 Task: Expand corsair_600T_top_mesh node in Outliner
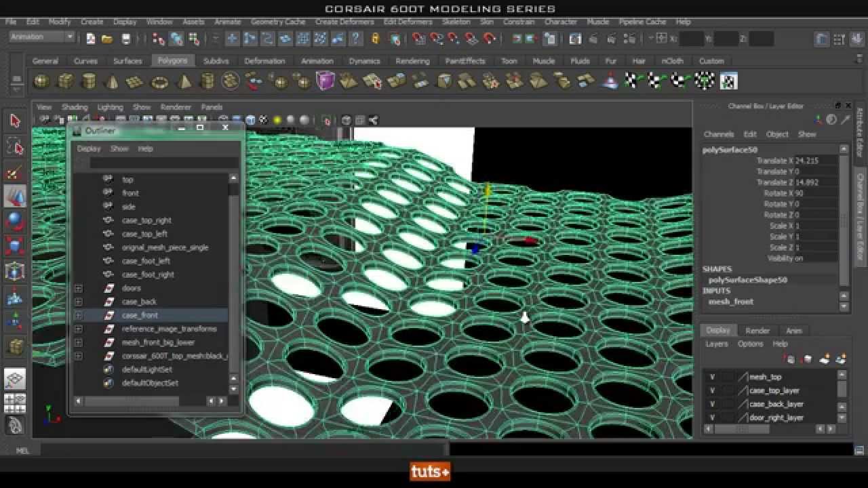[79, 356]
